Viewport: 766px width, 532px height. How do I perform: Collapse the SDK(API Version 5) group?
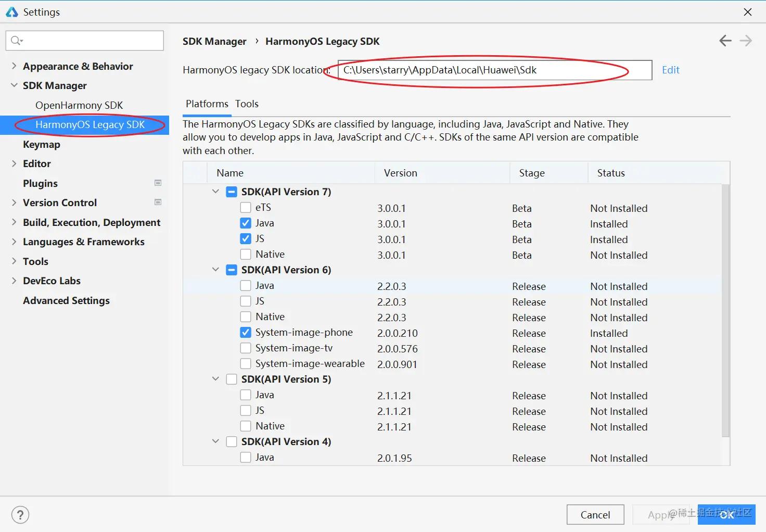point(215,379)
